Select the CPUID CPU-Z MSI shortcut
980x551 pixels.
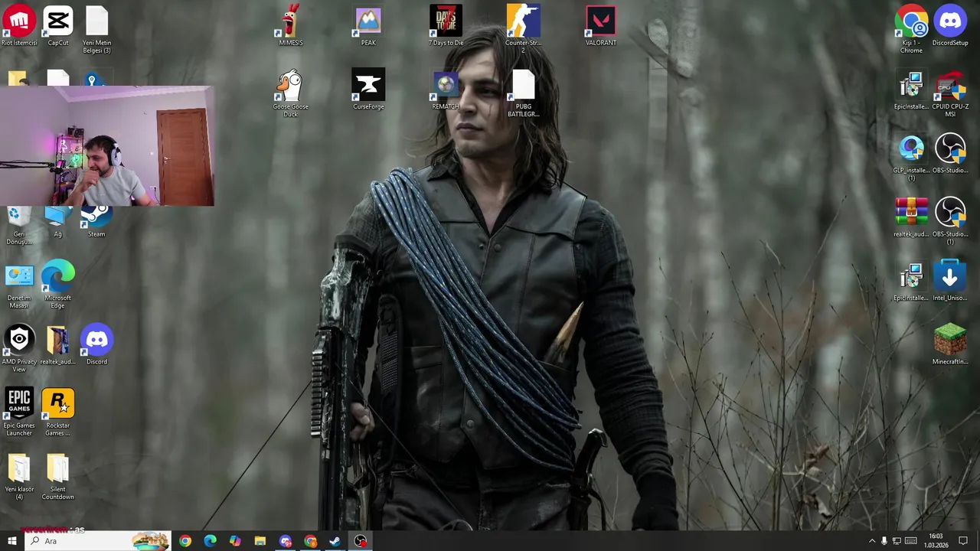coord(950,93)
